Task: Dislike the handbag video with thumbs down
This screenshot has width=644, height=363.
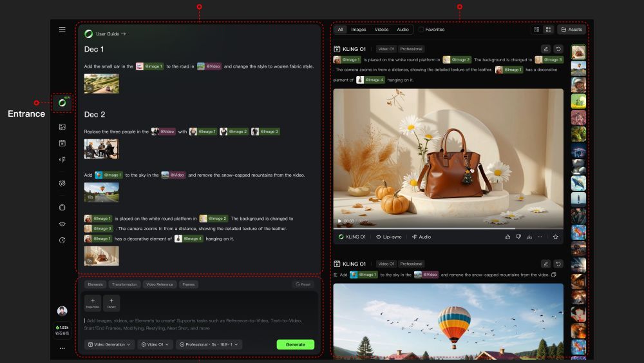Action: click(518, 237)
